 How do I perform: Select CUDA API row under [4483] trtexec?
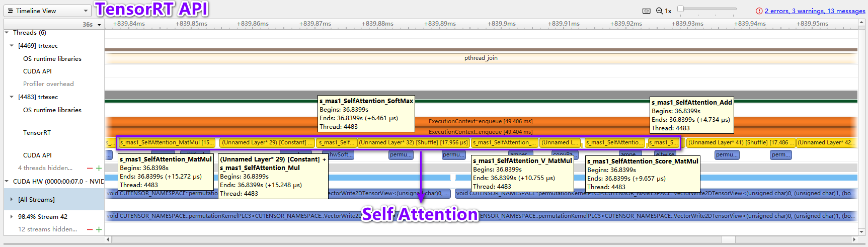37,155
